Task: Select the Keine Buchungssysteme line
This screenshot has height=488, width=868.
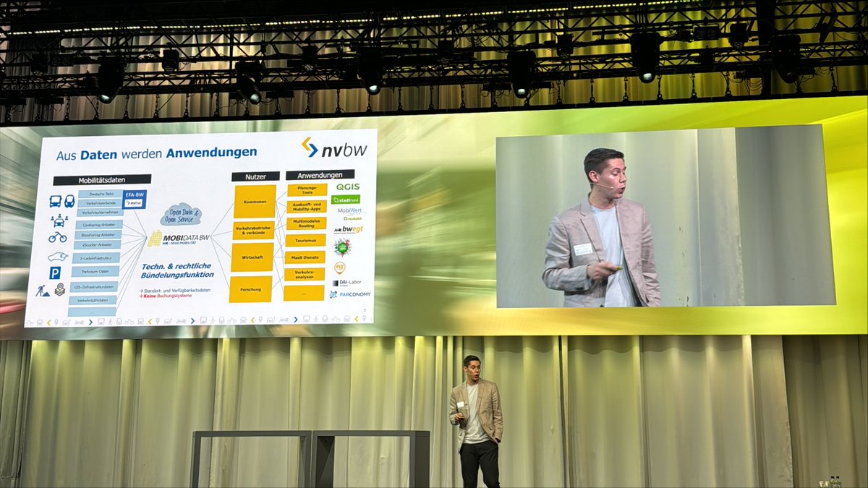Action: 166,296
